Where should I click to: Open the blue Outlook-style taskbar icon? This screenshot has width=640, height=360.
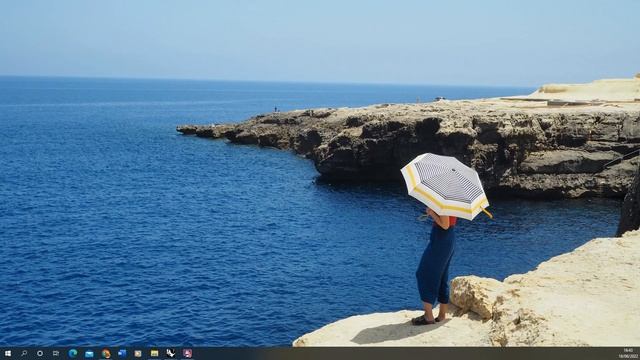point(122,353)
